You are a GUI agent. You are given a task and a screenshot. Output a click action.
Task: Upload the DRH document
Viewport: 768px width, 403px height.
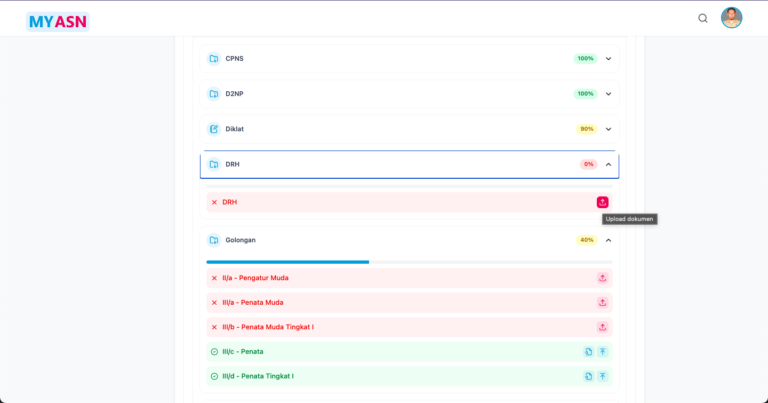[x=602, y=202]
